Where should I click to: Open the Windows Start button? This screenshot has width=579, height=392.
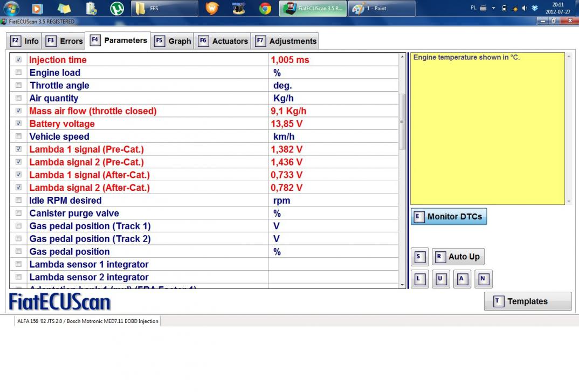pyautogui.click(x=11, y=8)
